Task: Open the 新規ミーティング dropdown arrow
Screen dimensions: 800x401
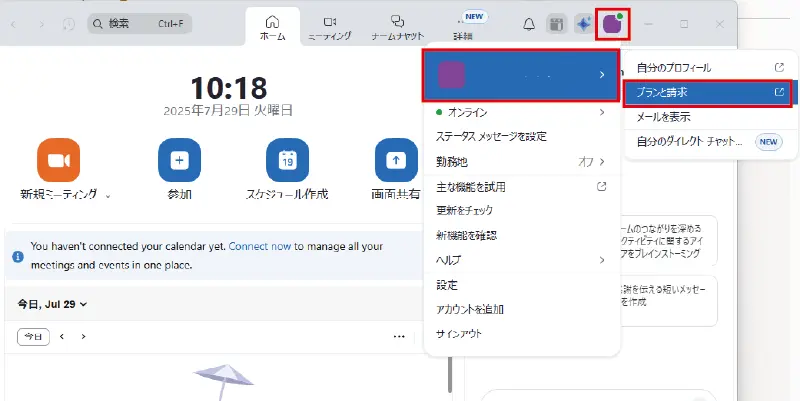Action: pyautogui.click(x=108, y=196)
